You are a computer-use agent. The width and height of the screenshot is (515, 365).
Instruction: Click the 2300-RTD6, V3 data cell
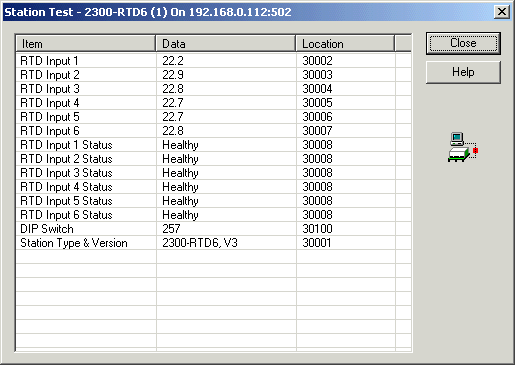click(200, 243)
